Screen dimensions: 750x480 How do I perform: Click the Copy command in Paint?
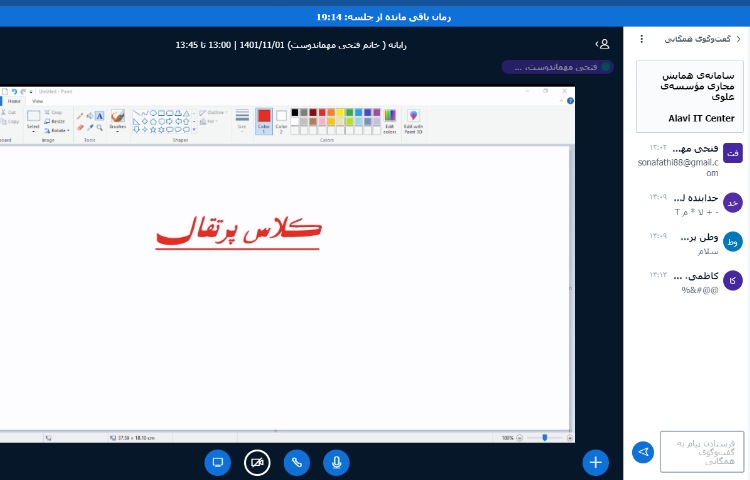(10, 122)
